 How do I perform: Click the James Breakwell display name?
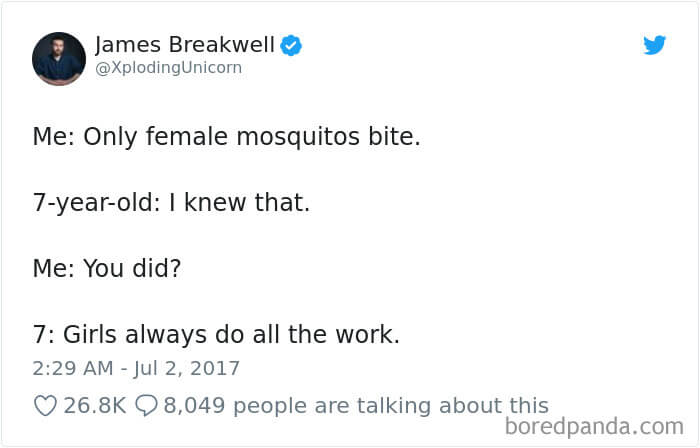(185, 45)
